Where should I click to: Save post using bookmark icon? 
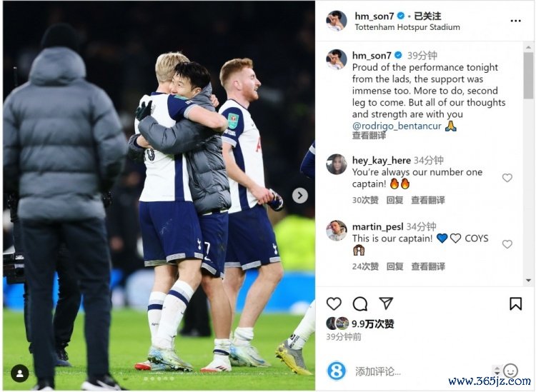(515, 303)
